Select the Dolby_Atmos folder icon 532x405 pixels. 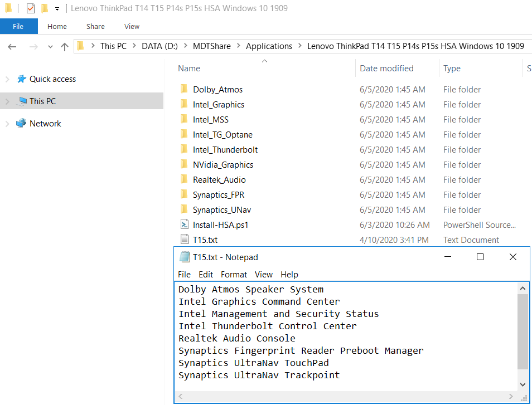pos(184,89)
